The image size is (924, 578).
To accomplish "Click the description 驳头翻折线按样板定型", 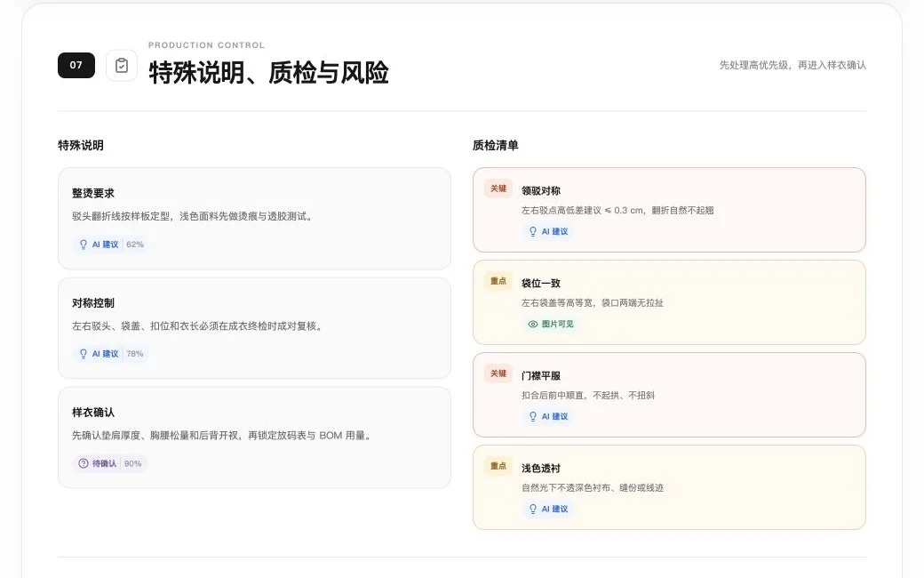I will 194,216.
